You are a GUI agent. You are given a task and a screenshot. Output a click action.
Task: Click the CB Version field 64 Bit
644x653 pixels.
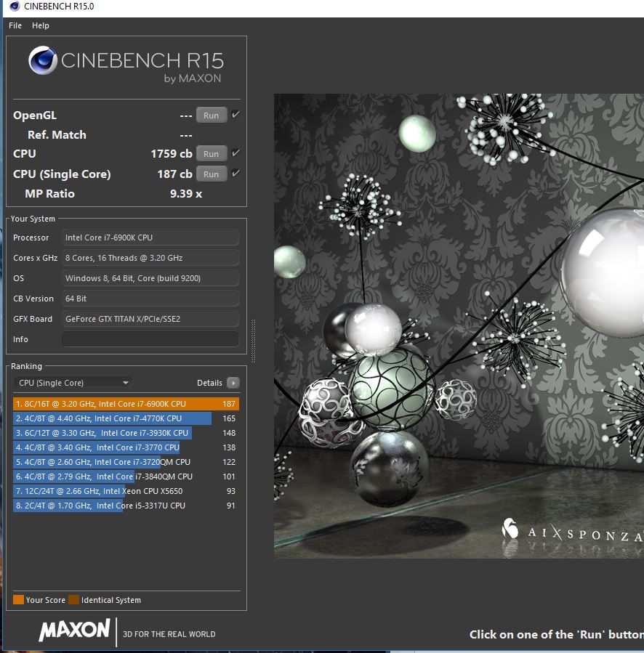150,299
